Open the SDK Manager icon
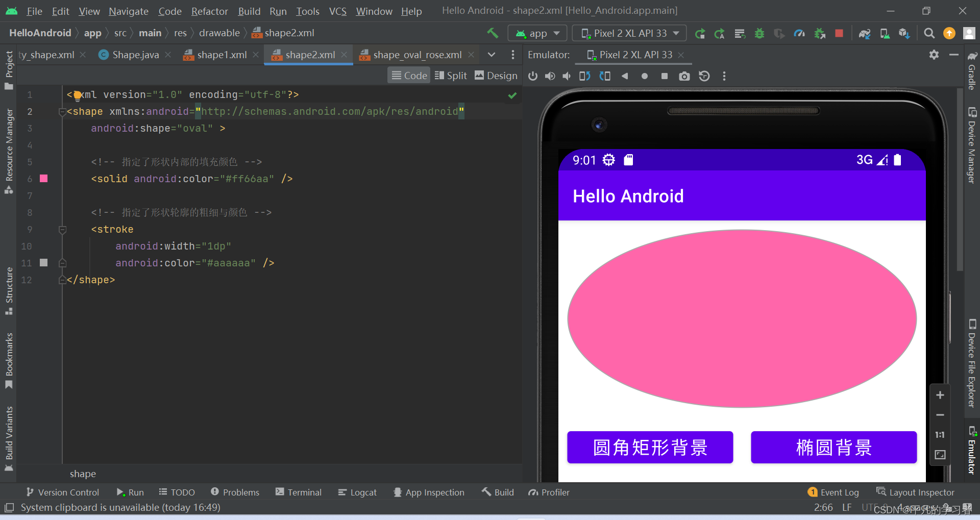The height and width of the screenshot is (520, 980). point(904,33)
